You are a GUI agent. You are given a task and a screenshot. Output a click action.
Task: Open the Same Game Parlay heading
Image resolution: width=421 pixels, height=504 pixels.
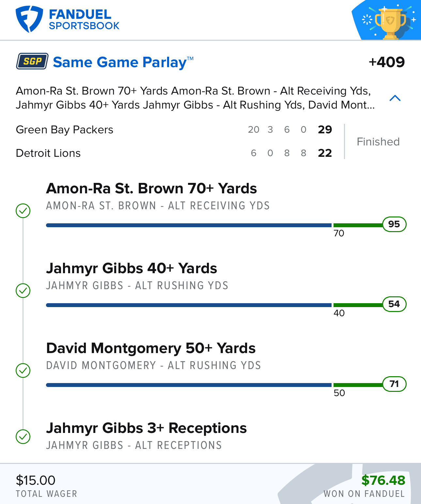point(123,62)
